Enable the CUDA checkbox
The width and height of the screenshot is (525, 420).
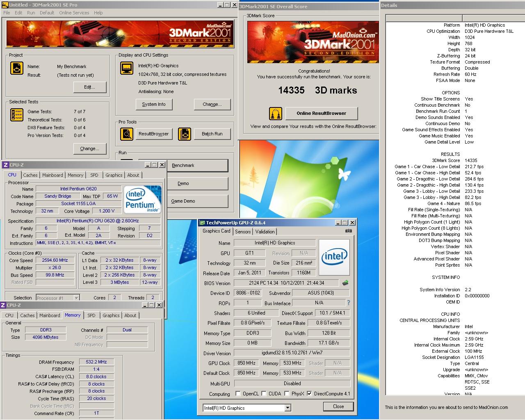coord(264,393)
